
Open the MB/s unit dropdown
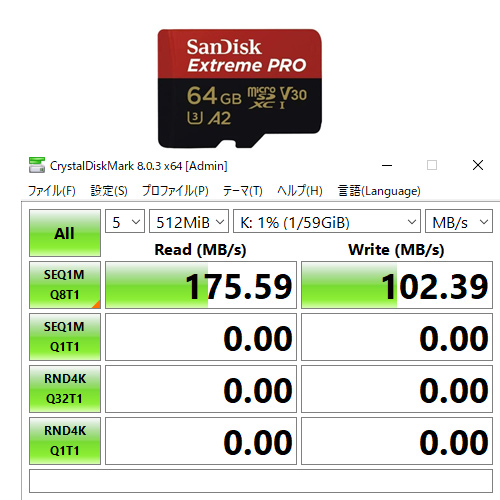(x=459, y=221)
